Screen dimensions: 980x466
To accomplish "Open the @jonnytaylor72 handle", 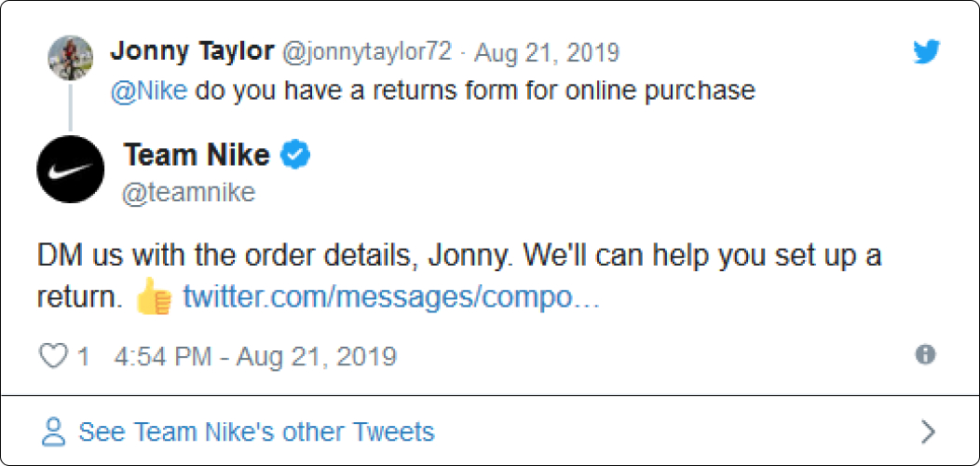I will click(x=367, y=52).
